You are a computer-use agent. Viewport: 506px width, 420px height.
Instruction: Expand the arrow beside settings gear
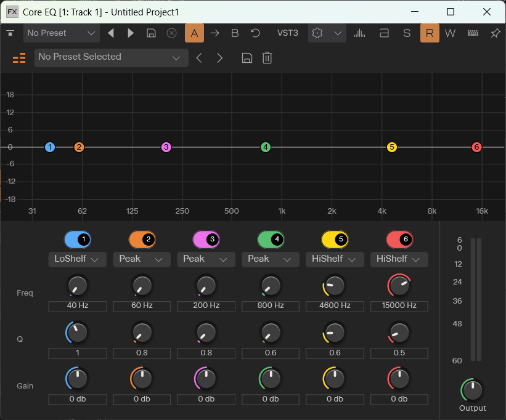click(x=338, y=33)
